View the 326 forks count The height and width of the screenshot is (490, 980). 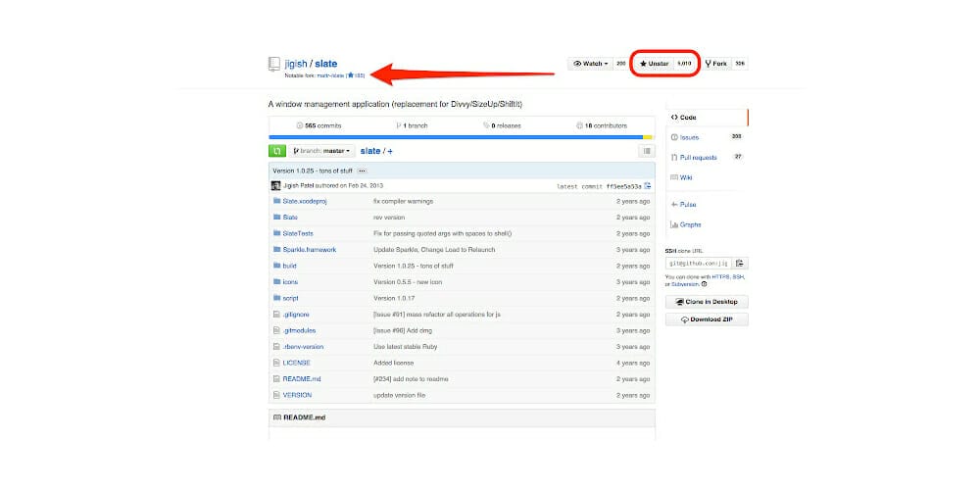(739, 64)
